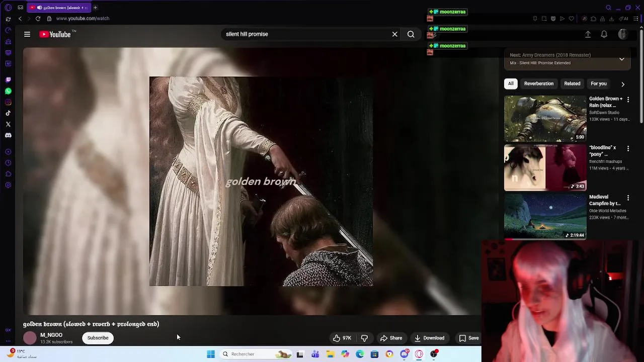Open browser downloads icon in toolbar
Screen dimensions: 644x362
pos(611,19)
